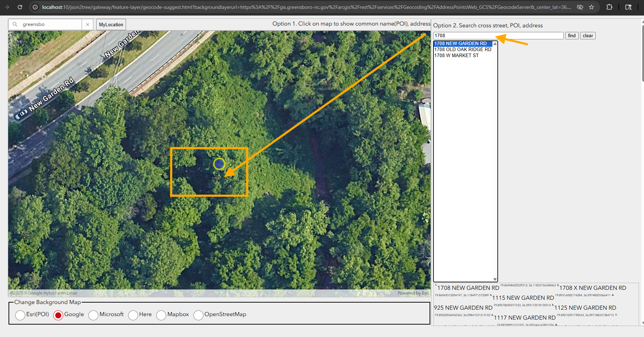
Task: Click the 1115 NEW GARDEN RD result
Action: coord(523,298)
